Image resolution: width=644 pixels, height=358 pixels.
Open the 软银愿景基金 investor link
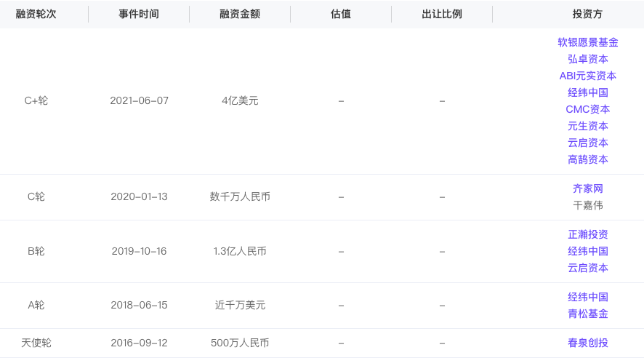[587, 42]
